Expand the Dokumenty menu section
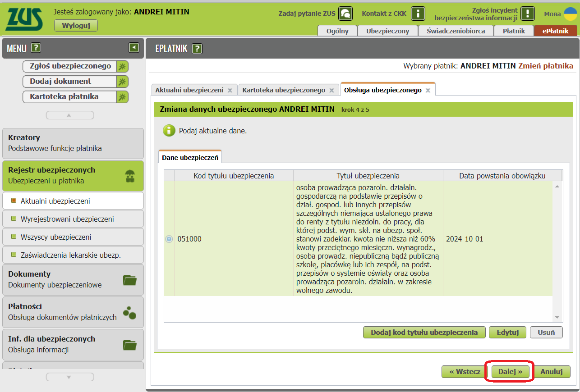 point(73,279)
